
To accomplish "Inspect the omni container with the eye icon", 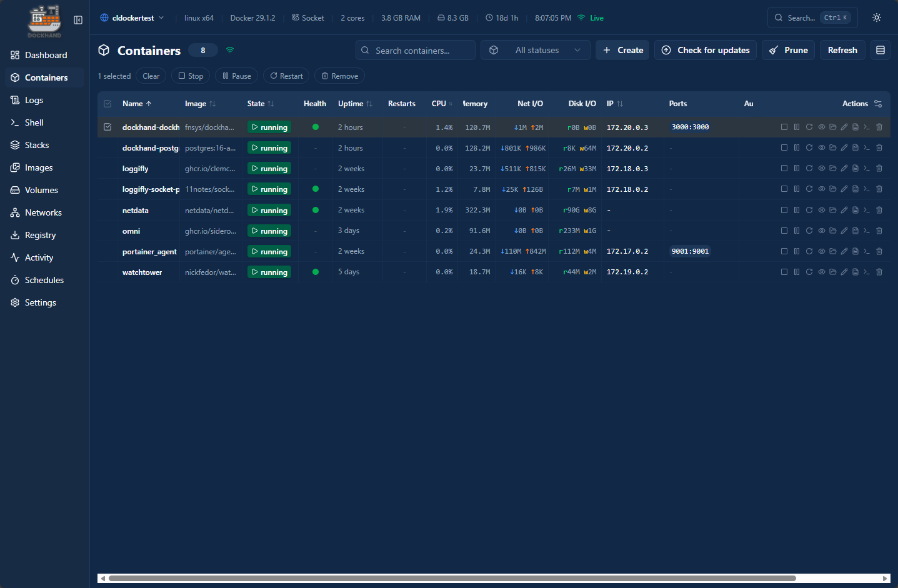I will [x=821, y=231].
